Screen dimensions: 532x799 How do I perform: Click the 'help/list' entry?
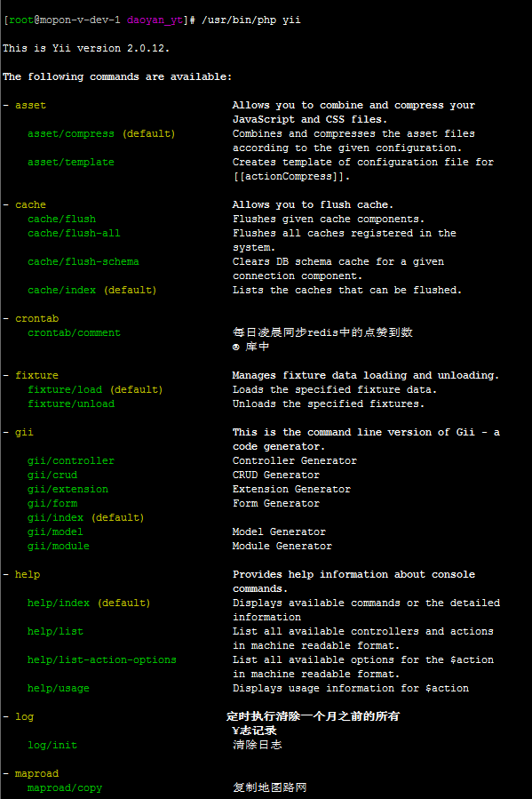pos(55,631)
